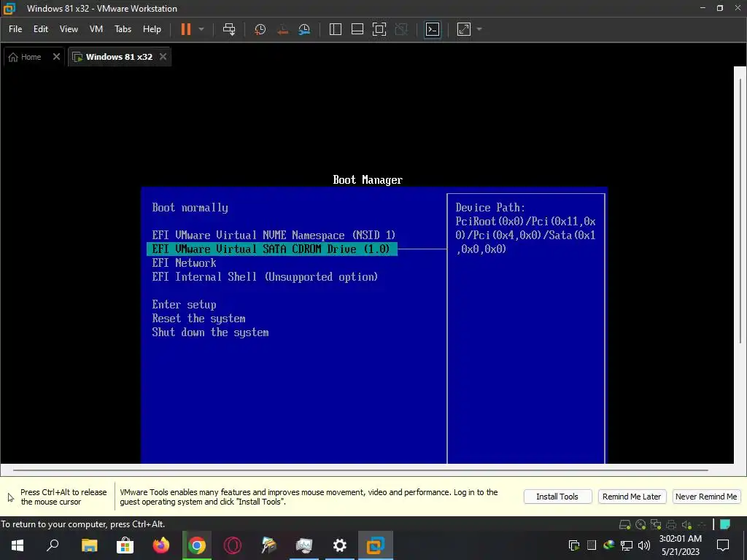Open the Windows Start menu
Viewport: 747px width, 560px height.
point(18,545)
